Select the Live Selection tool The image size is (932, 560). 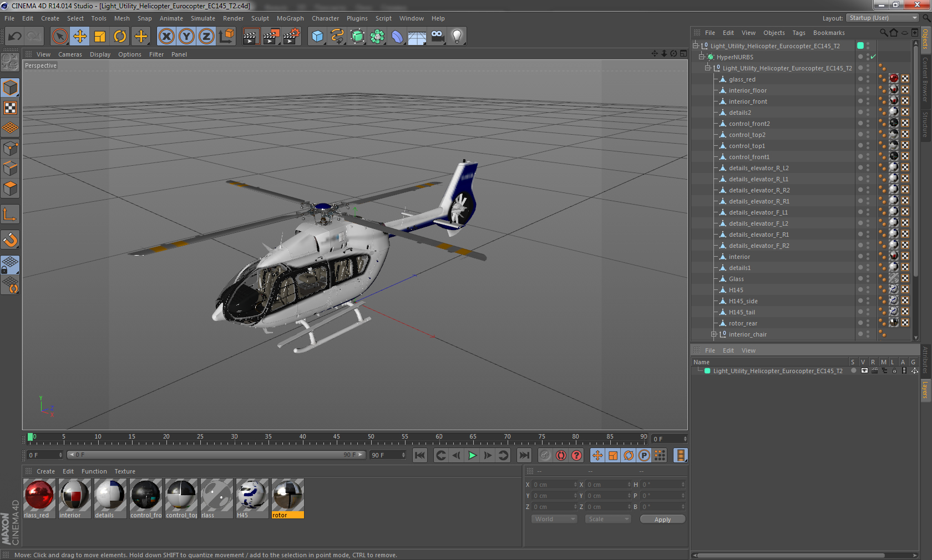click(59, 37)
